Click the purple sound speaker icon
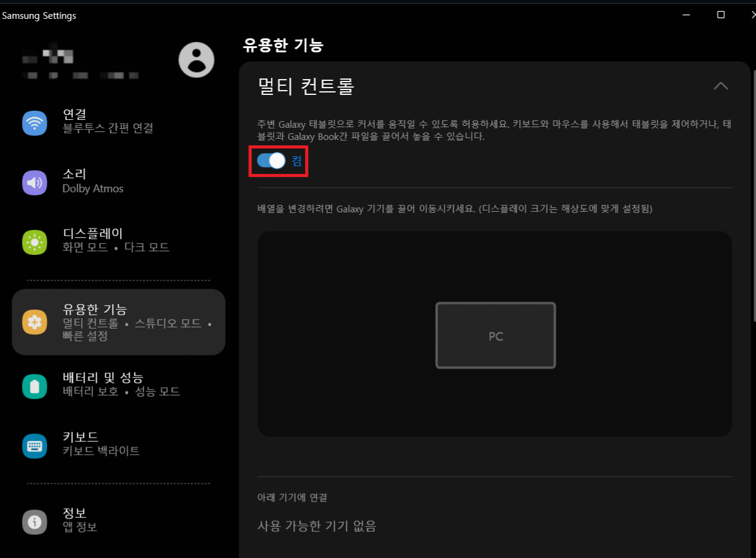Screen dimensions: 756x558 (x=35, y=183)
